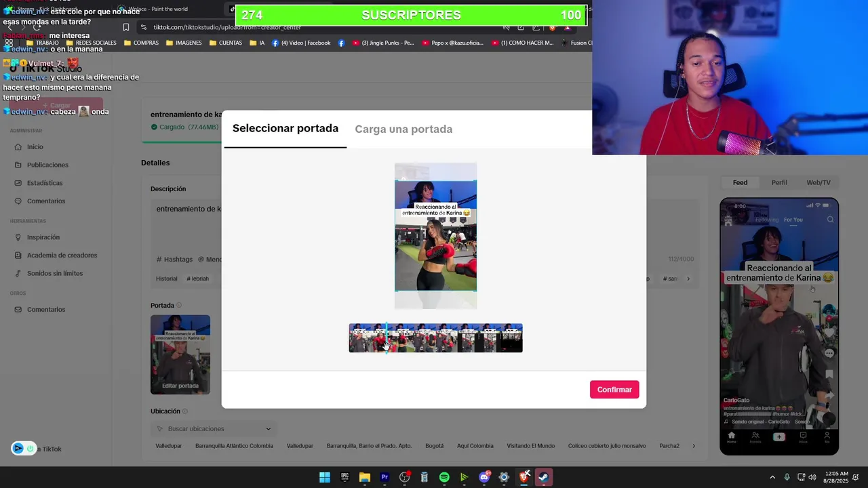Click the search icon in the phone preview
This screenshot has height=488, width=868.
point(830,220)
